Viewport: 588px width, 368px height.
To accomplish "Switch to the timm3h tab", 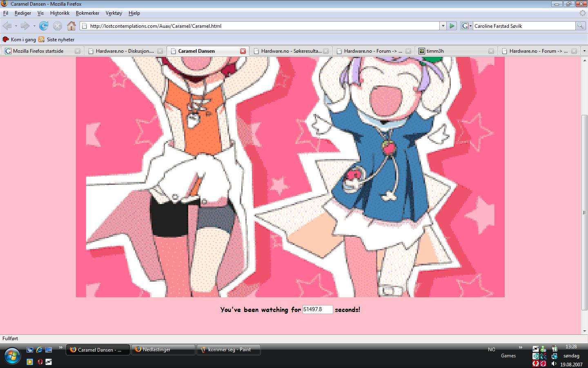I will [455, 51].
